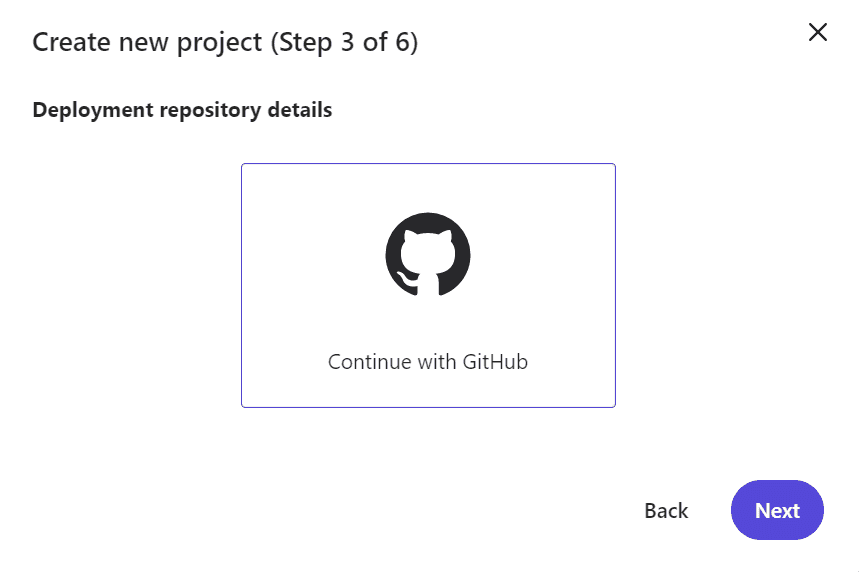Proceed with the GitHub selection via Next
Screen dimensions: 859x572
777,510
